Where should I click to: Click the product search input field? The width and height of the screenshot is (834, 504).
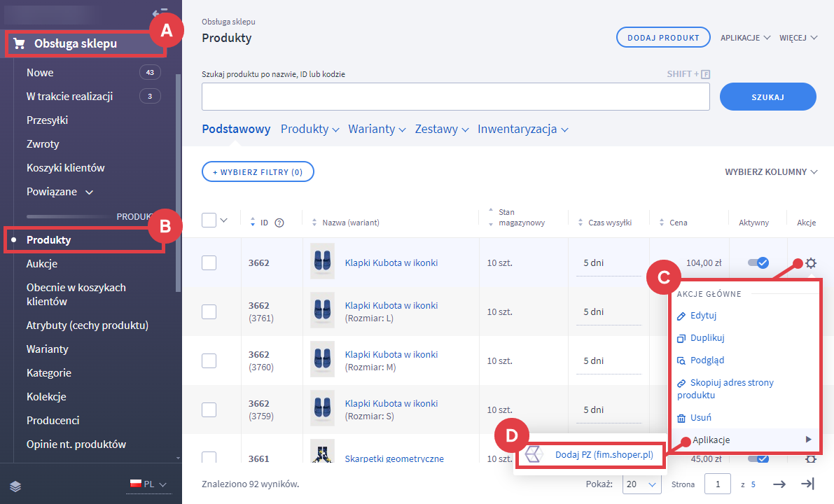tap(455, 97)
